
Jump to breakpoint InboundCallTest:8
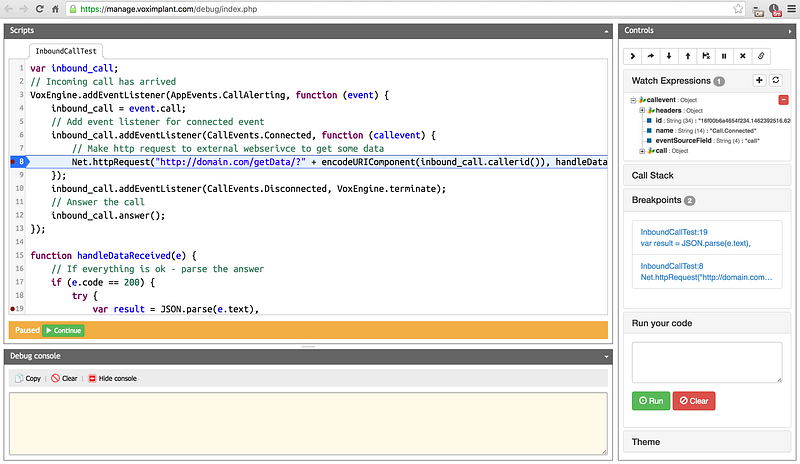tap(707, 272)
